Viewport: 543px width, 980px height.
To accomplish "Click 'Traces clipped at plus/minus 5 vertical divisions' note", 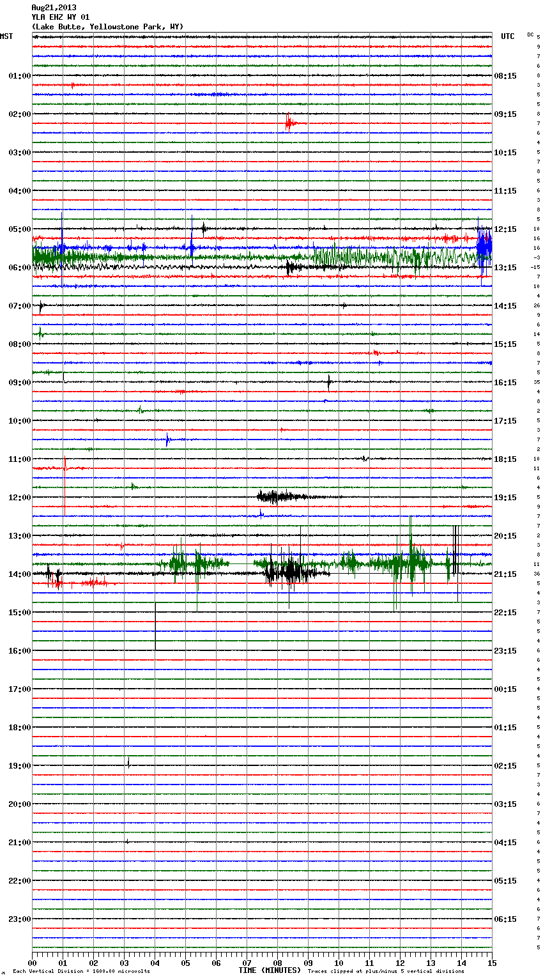I will tap(386, 971).
